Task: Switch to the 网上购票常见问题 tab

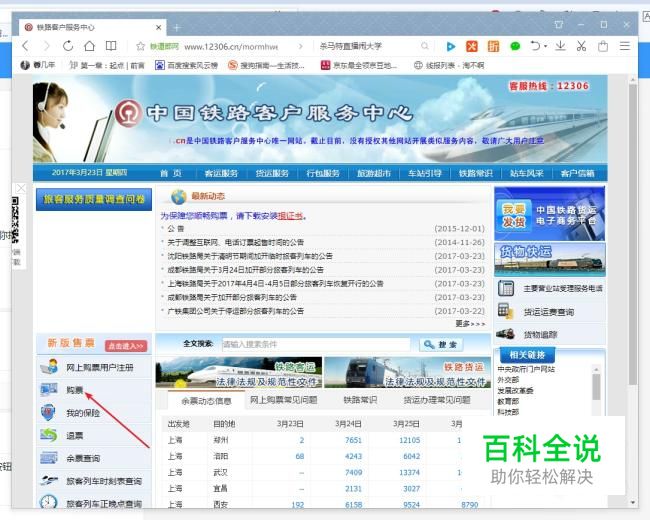Action: 284,400
